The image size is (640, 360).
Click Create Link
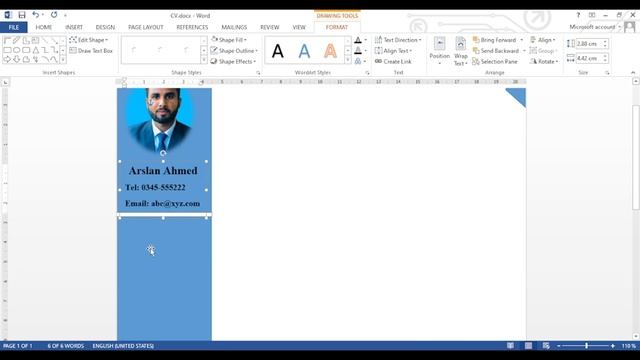point(393,62)
